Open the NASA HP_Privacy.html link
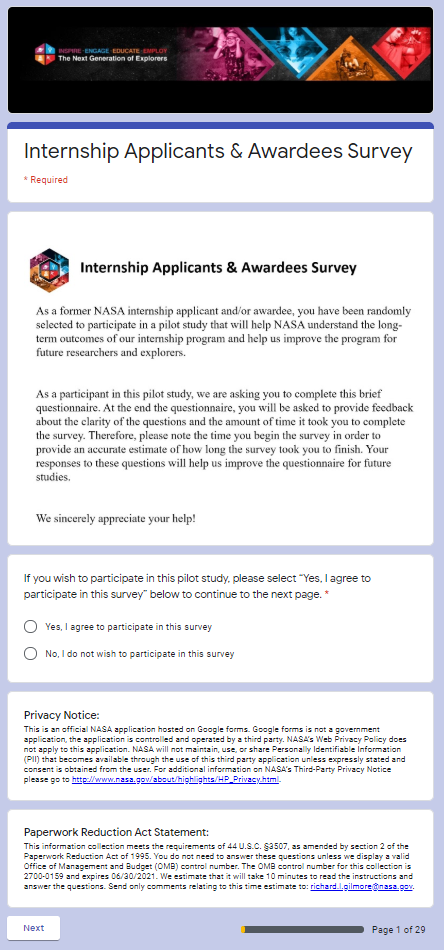The height and width of the screenshot is (950, 444). (x=176, y=779)
